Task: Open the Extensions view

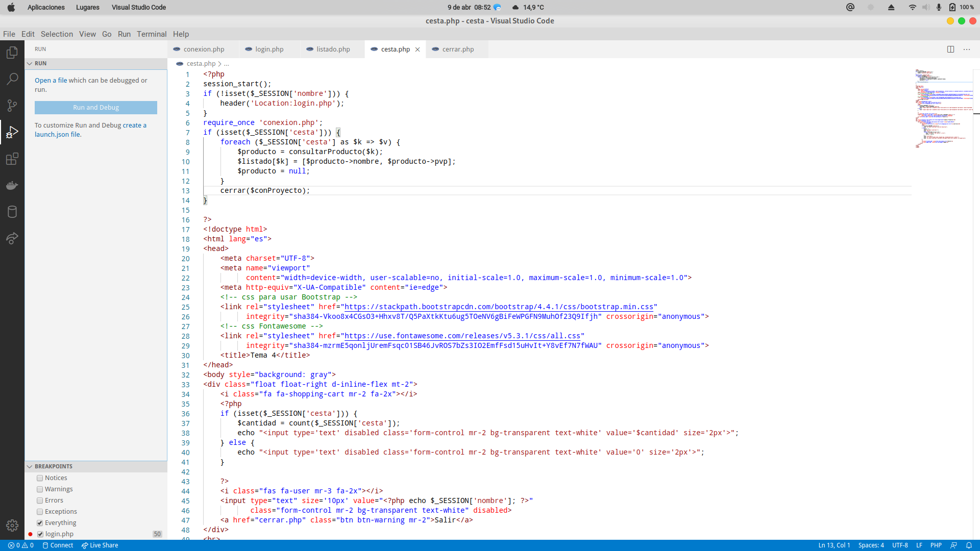Action: [12, 159]
